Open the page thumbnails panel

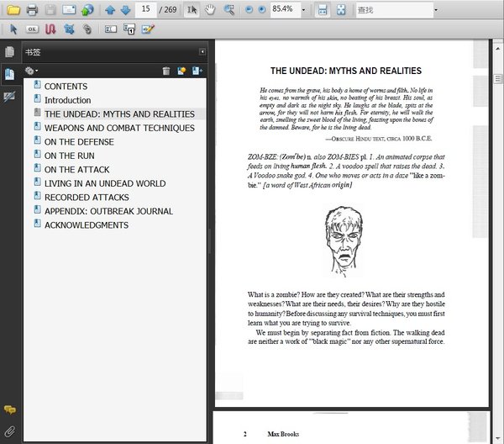(9, 52)
